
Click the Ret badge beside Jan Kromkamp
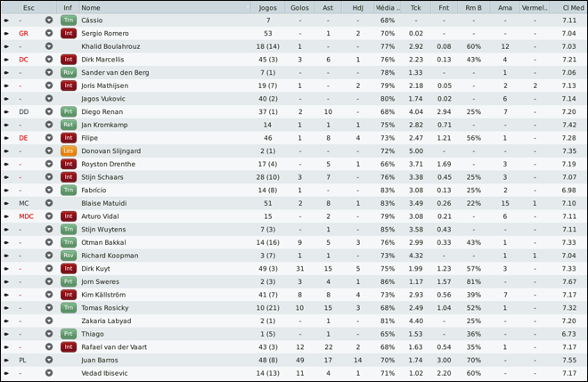(68, 125)
